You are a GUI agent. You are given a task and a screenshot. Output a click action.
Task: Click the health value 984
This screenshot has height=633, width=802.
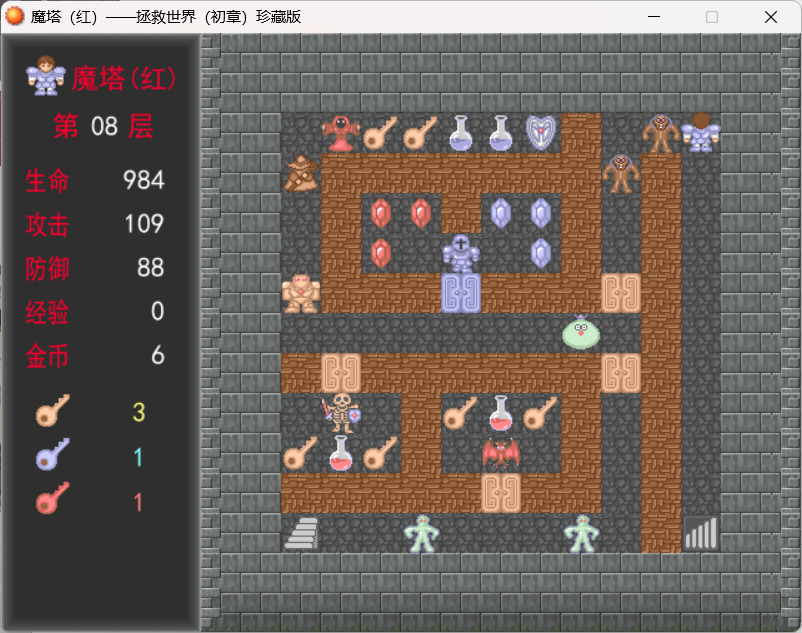[144, 180]
